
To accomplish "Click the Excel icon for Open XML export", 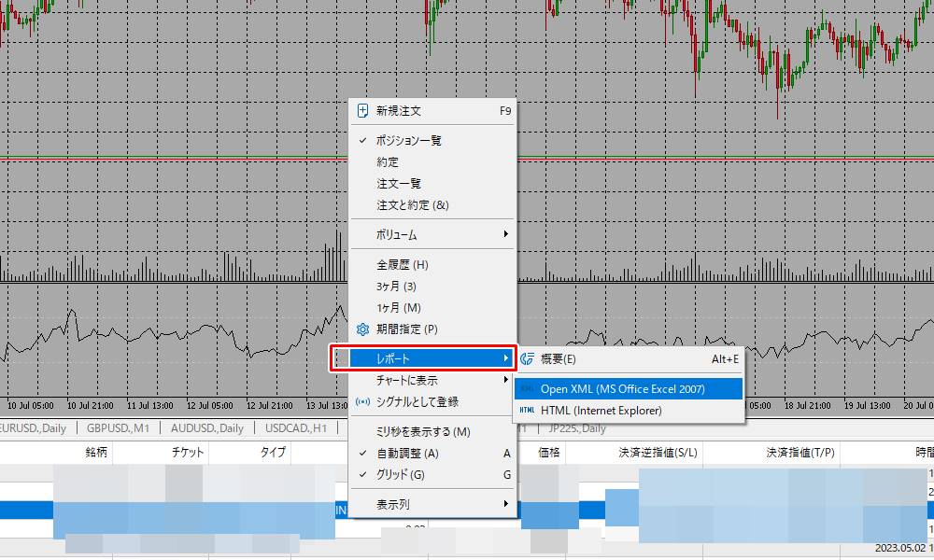I will pos(527,389).
